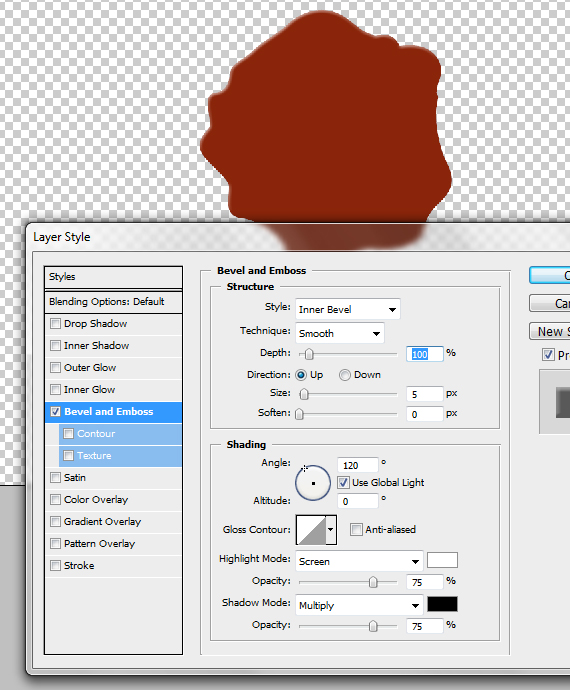The height and width of the screenshot is (690, 570).
Task: Click the Layer Style dialog title bar
Action: [x=299, y=237]
